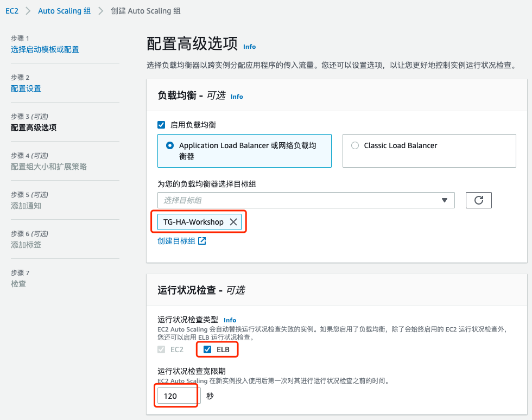The height and width of the screenshot is (420, 532).
Task: Go to step 2 配置设置
Action: click(26, 88)
